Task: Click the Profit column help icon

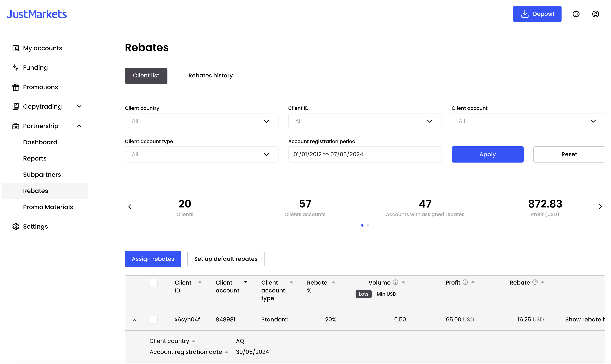Action: tap(465, 282)
